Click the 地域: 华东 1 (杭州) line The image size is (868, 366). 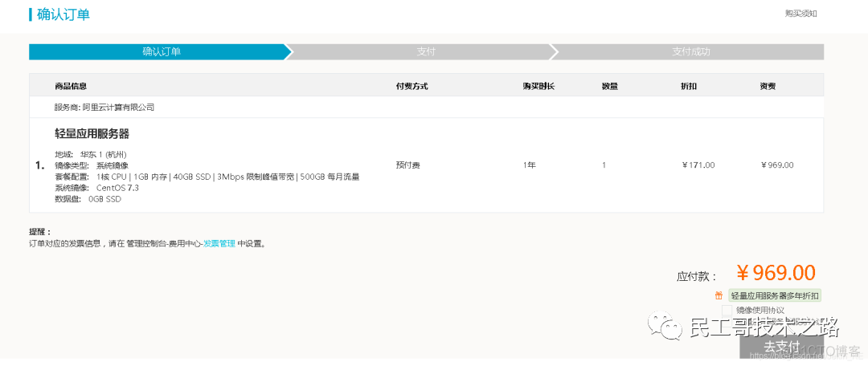pos(91,154)
